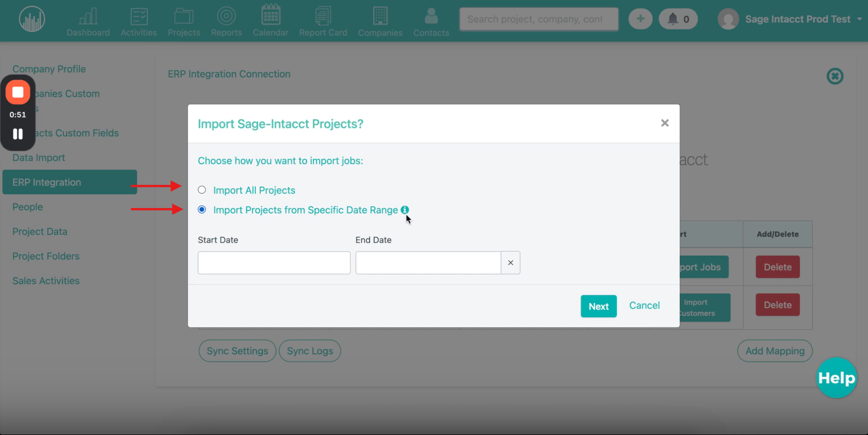Go to Reports target icon

click(x=226, y=17)
